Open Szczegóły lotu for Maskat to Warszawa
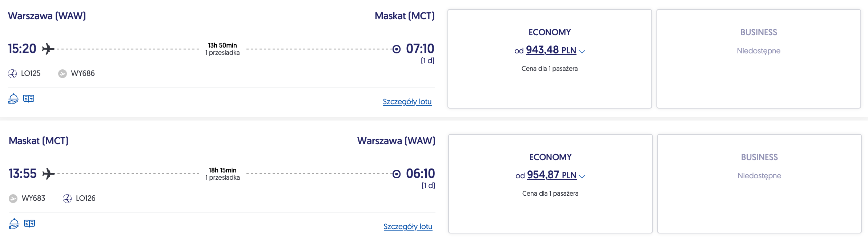868x240 pixels. 408,227
